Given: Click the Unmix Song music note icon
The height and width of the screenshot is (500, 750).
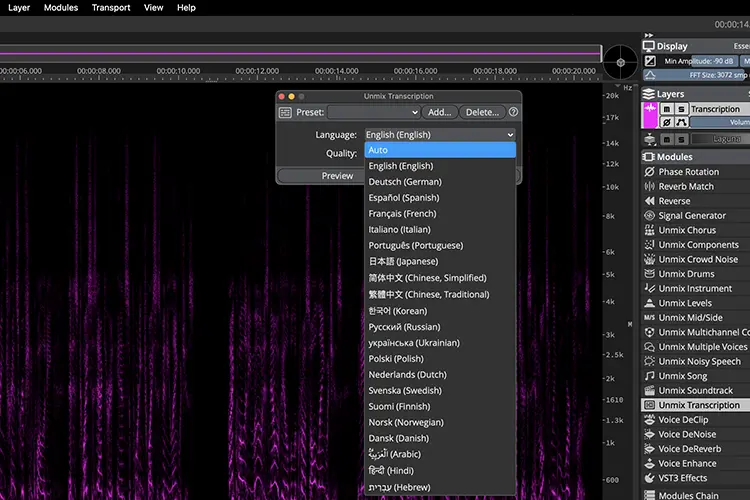Looking at the screenshot, I should click(x=649, y=376).
